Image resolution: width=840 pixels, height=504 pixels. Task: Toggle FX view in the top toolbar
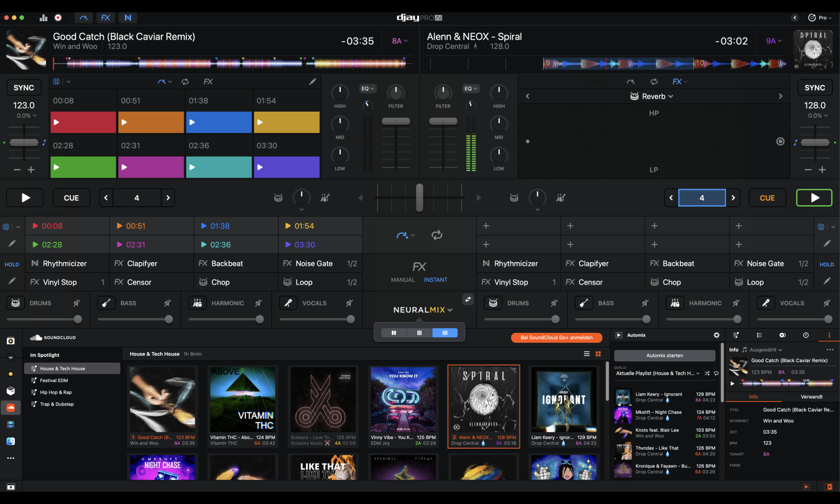pyautogui.click(x=105, y=17)
